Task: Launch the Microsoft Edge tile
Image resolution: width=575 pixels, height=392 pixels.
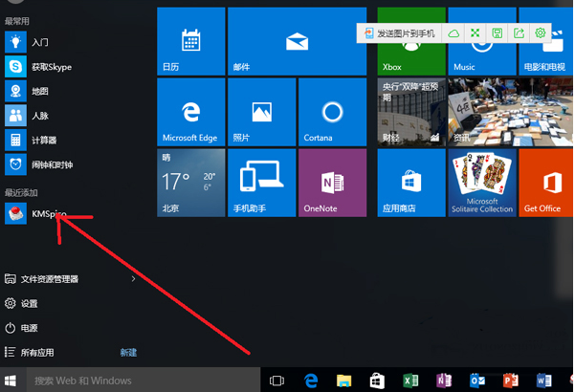Action: [191, 112]
